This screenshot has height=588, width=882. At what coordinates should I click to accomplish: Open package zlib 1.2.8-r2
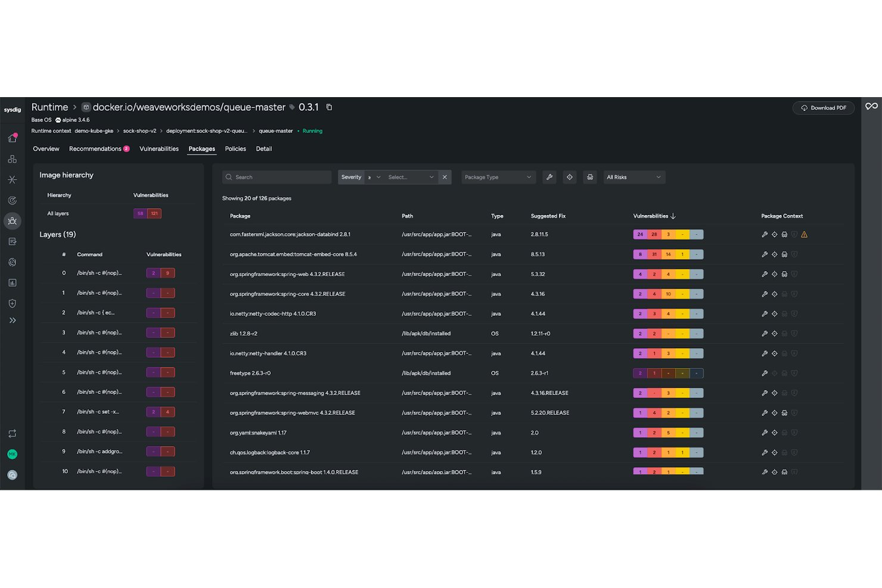244,334
